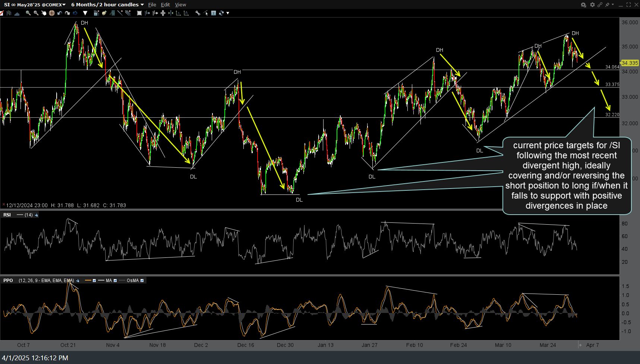Select the trendline drawing tool
Screen dimensions: 640x364
(x=120, y=13)
